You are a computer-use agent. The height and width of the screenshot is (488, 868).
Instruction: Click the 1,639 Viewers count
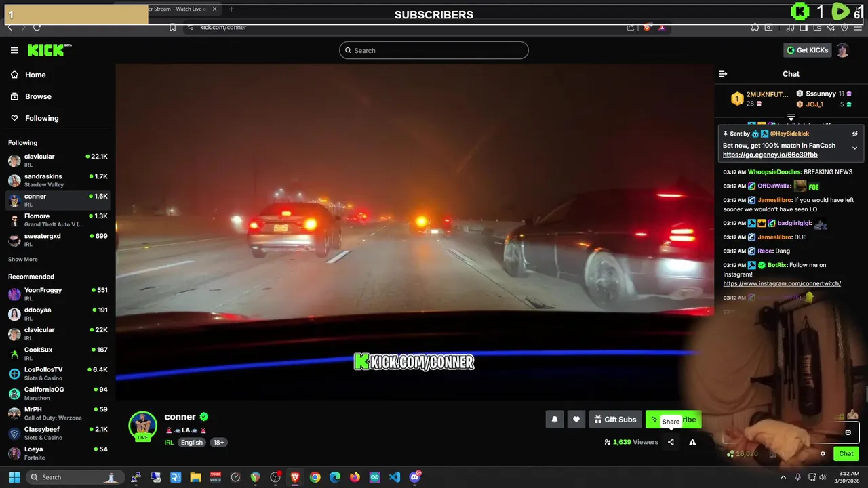pos(631,442)
